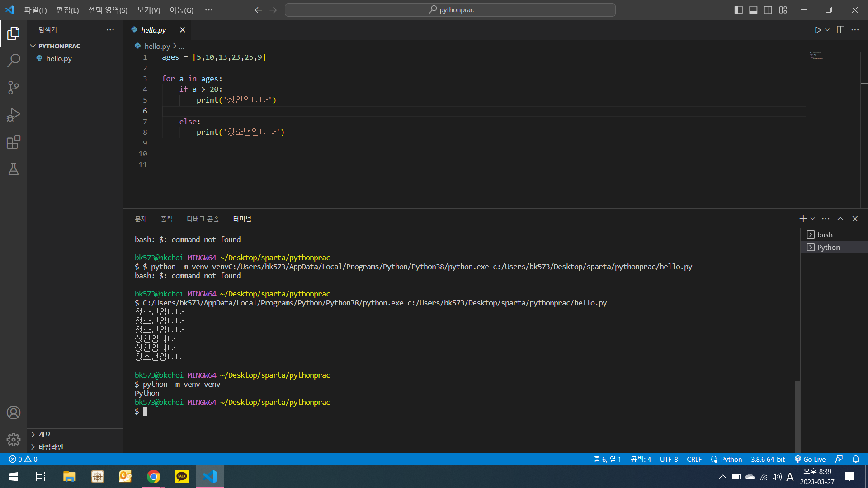Select the 터미널 terminal tab
Image resolution: width=868 pixels, height=488 pixels.
point(242,219)
